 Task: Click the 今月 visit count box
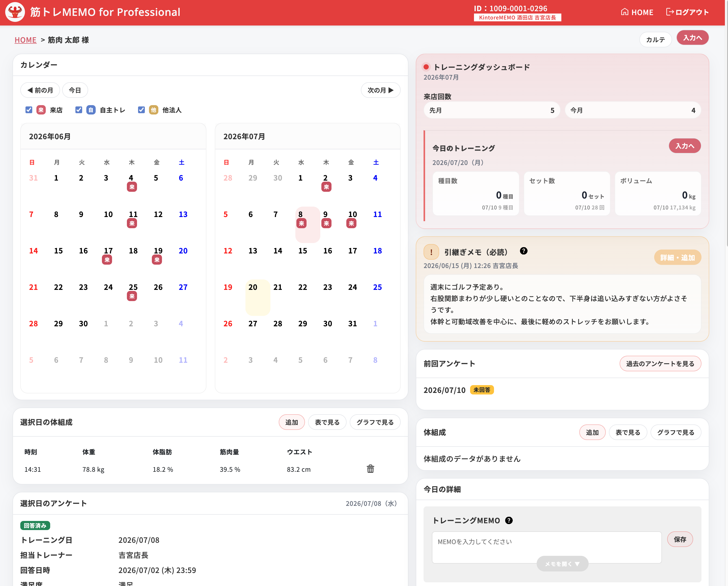(633, 110)
